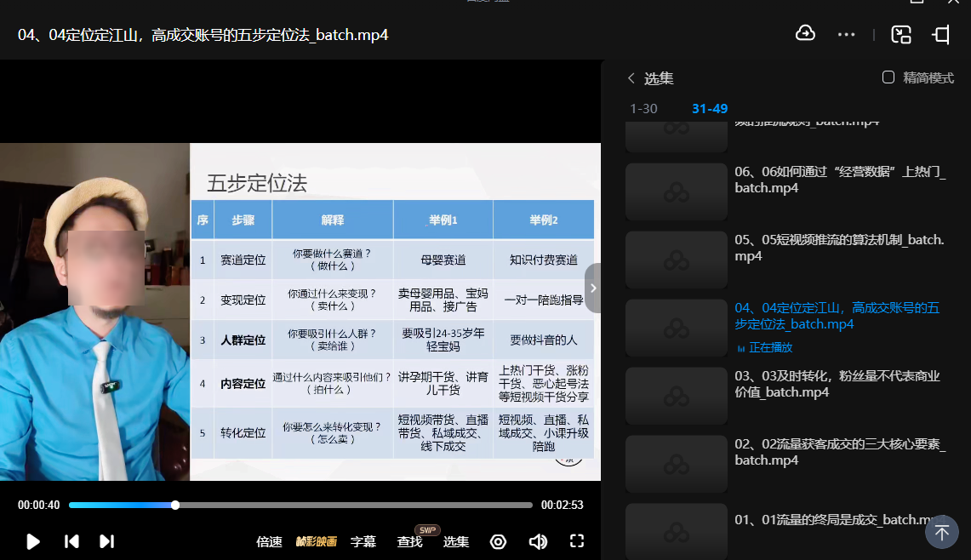
Task: Save video to cloud drive
Action: [805, 33]
